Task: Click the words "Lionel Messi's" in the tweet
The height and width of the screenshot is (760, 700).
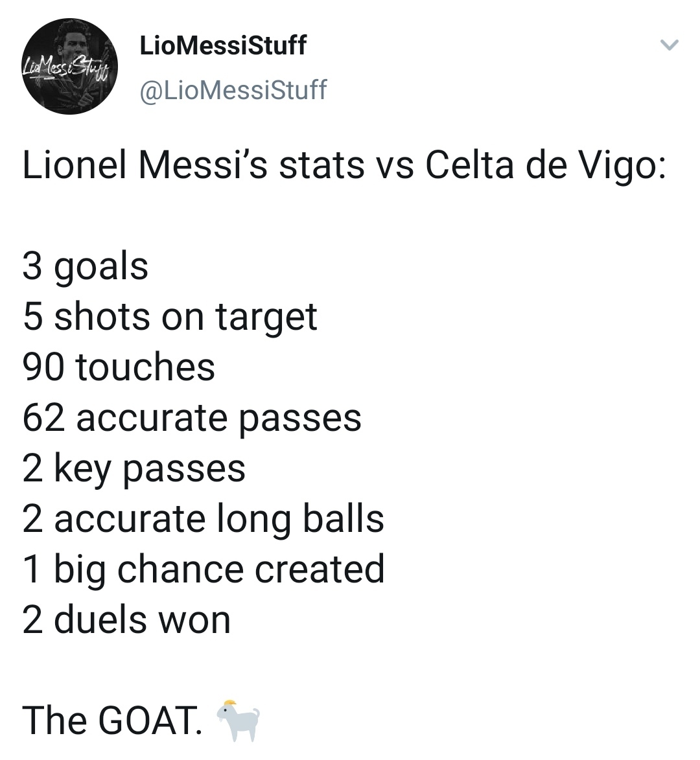Action: [145, 165]
